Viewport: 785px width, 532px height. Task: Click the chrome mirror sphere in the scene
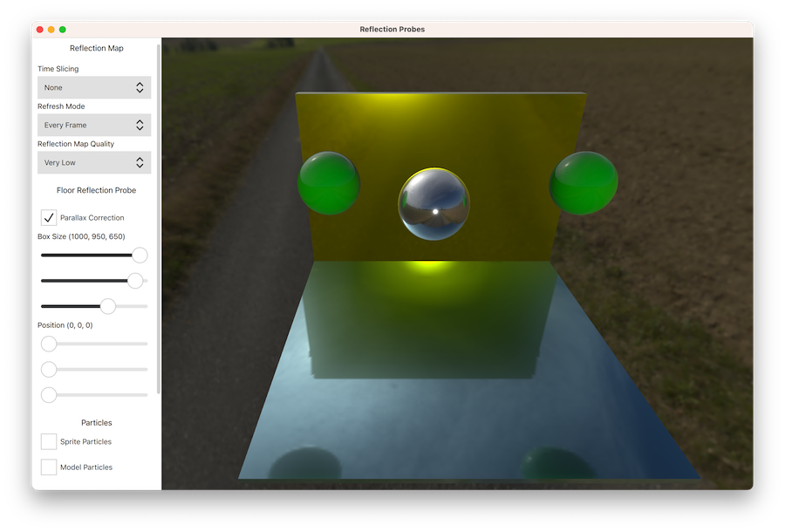(433, 204)
